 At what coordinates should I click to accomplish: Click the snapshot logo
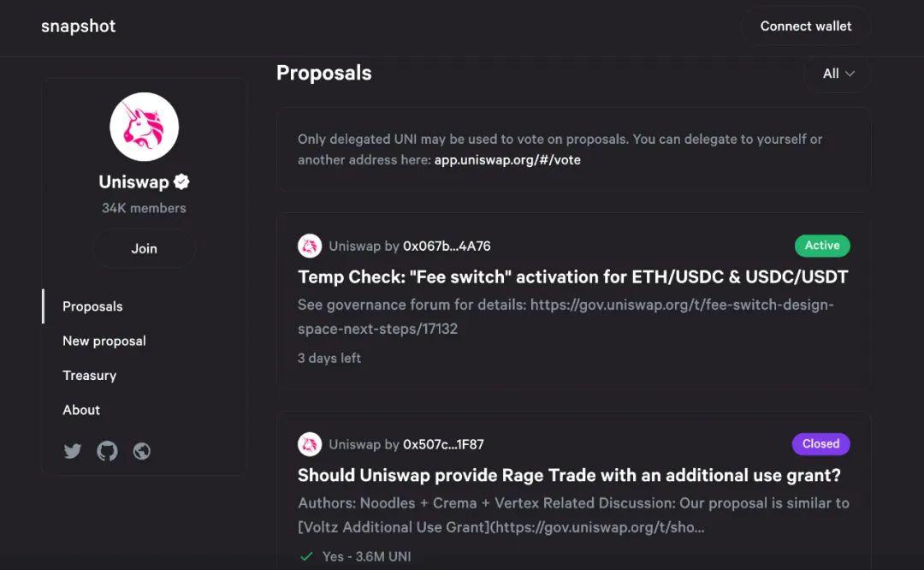click(x=78, y=27)
